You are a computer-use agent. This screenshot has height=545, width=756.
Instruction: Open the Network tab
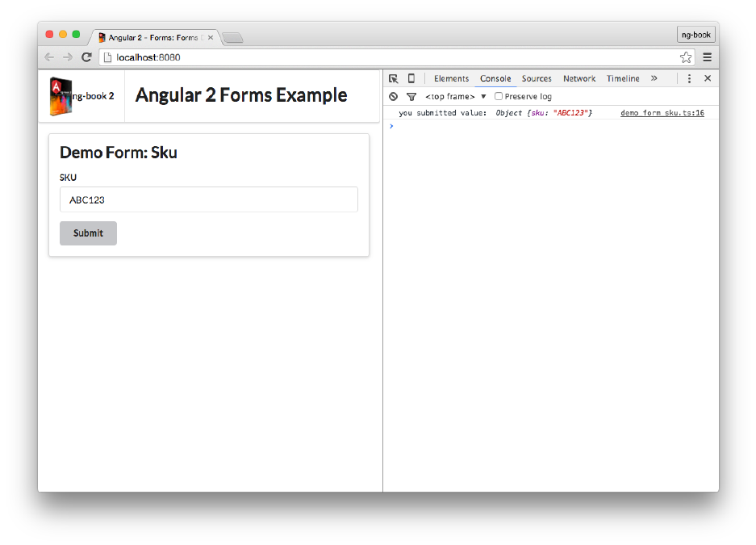pos(579,78)
